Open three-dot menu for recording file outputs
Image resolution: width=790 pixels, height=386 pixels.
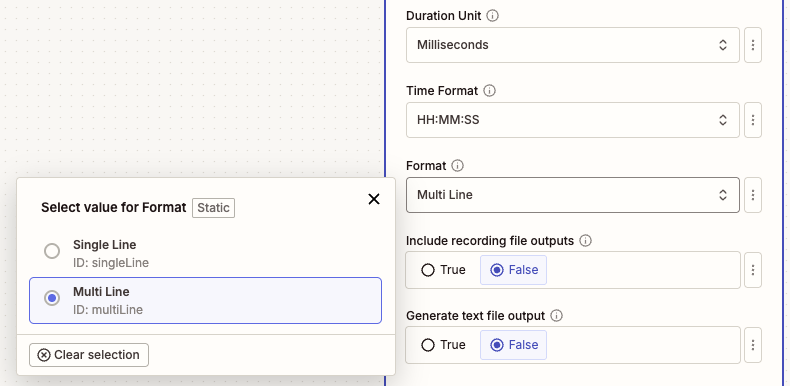(753, 270)
